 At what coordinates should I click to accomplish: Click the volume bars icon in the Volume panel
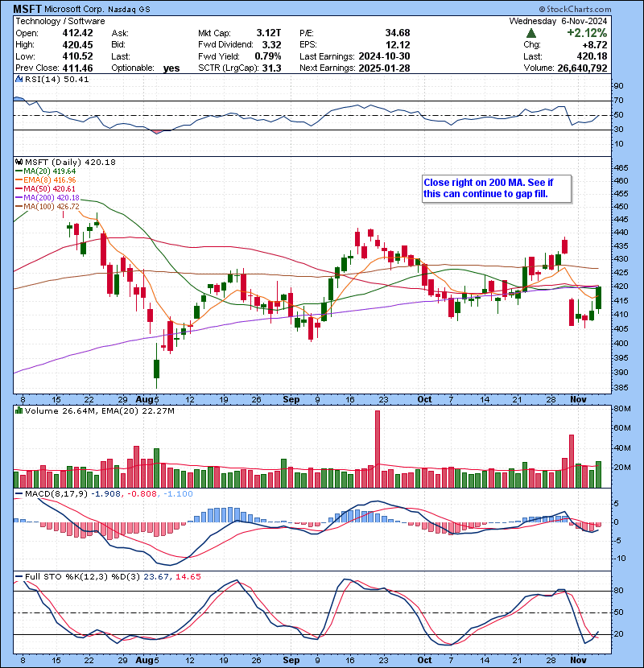19,410
